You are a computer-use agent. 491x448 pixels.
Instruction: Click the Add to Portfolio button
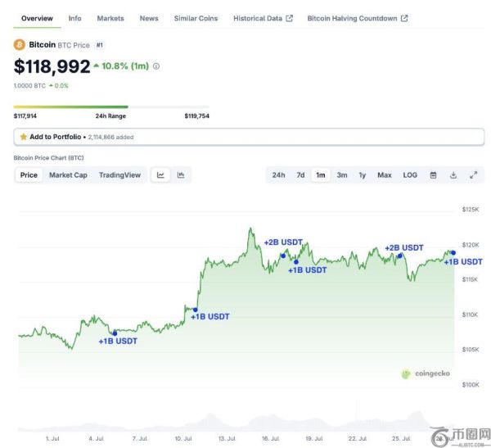click(x=55, y=137)
